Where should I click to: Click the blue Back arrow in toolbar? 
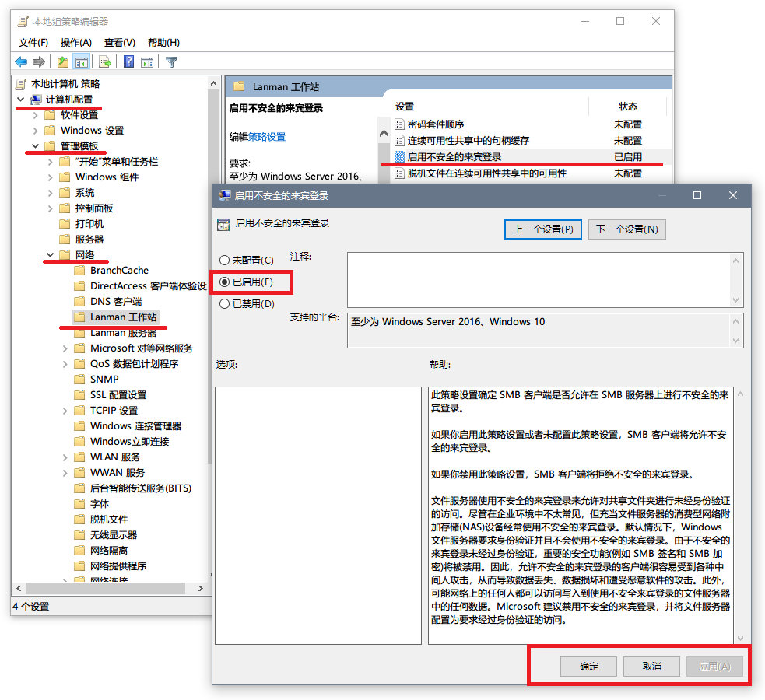pyautogui.click(x=21, y=62)
